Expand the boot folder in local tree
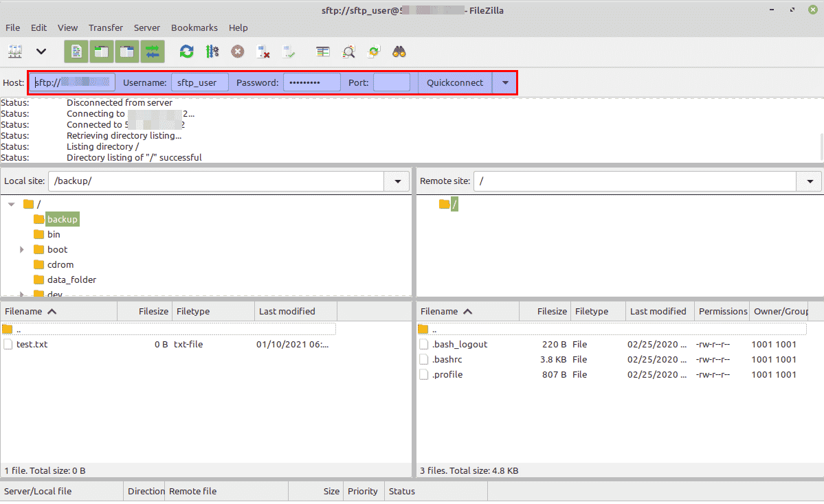 pyautogui.click(x=21, y=249)
